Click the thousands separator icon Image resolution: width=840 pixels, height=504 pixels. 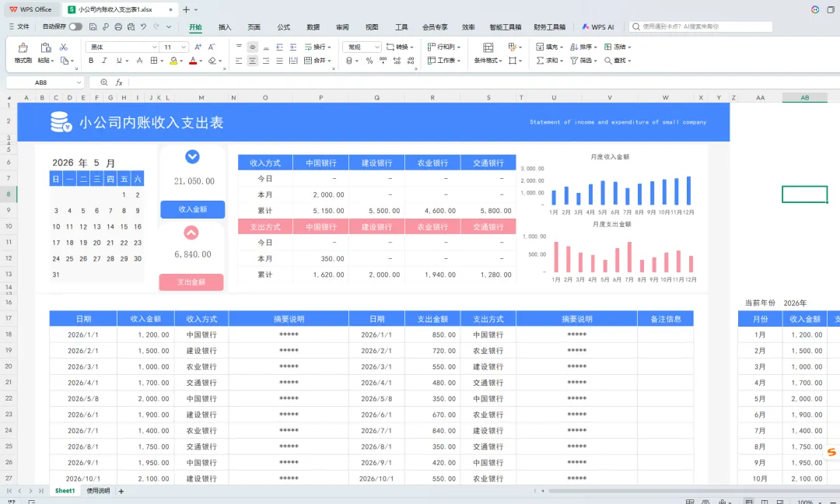[383, 61]
